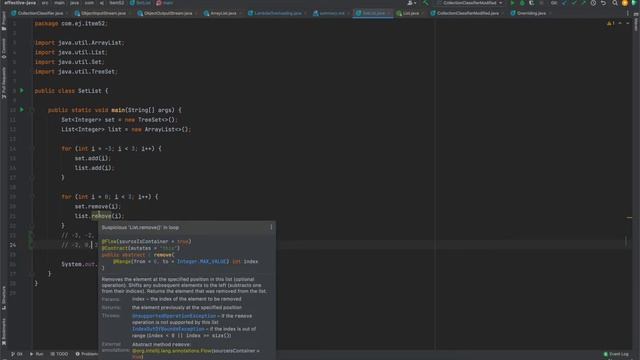Open Bookmarks tool window on left sidebar
The width and height of the screenshot is (640, 360).
pos(4,331)
